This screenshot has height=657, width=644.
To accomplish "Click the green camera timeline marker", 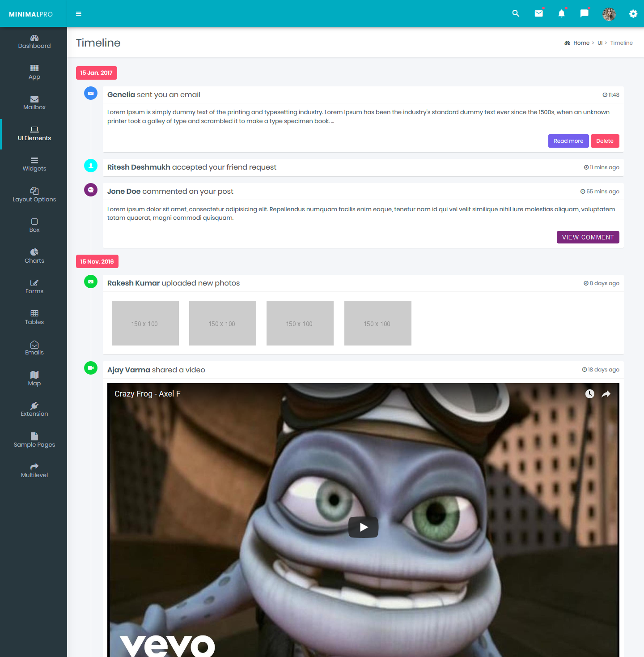I will coord(91,282).
